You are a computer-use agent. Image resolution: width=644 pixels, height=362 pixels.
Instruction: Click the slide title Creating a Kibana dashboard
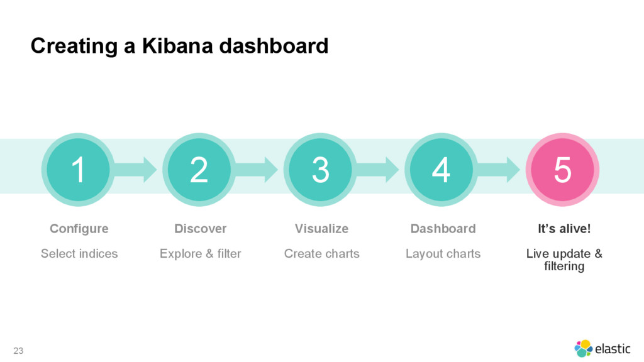pyautogui.click(x=179, y=46)
